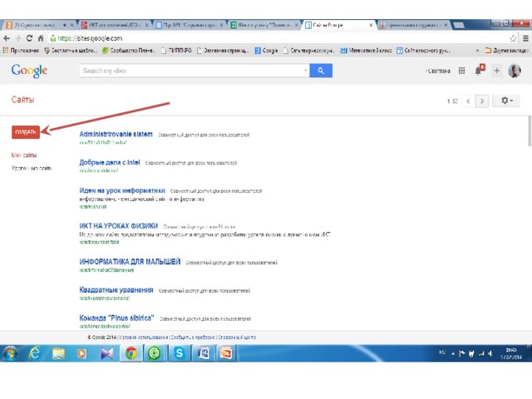Switch to the last browser tab
532x399 pixels.
tap(414, 25)
